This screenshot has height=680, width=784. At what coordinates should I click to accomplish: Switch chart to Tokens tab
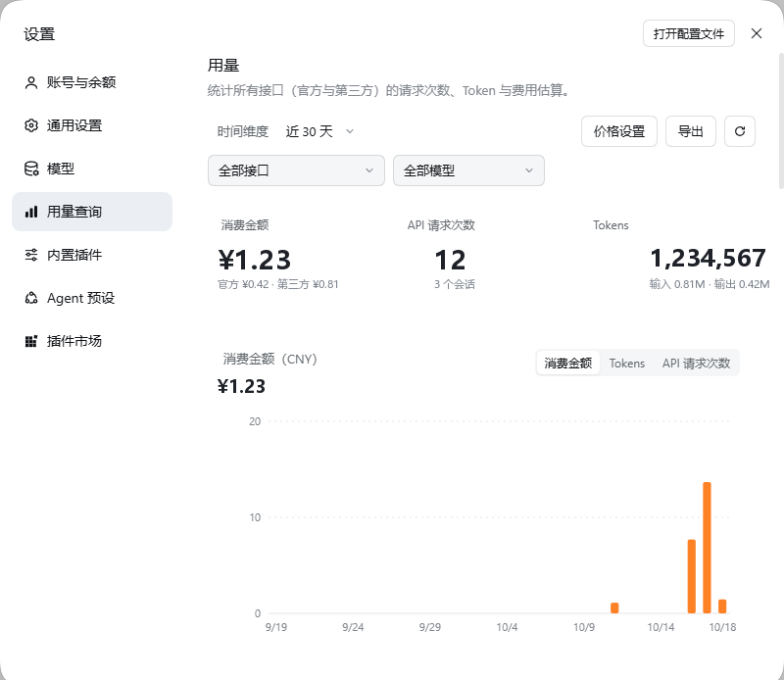[x=626, y=363]
